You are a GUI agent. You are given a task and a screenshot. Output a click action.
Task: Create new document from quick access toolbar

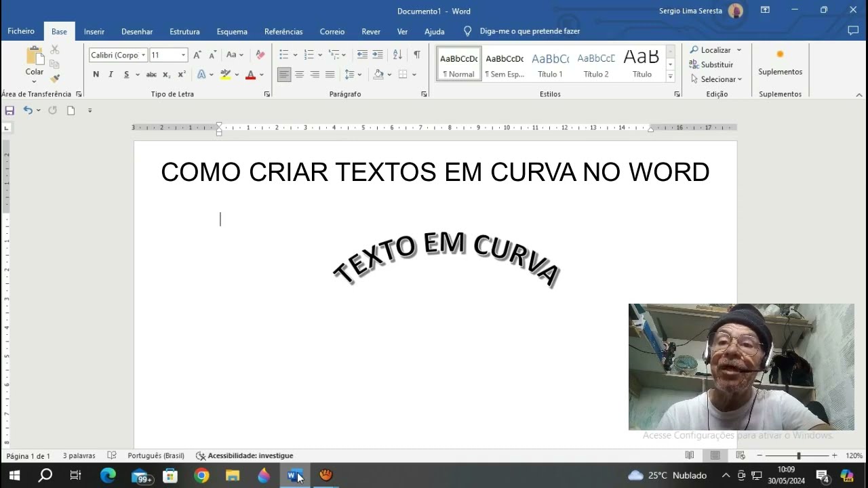(71, 110)
